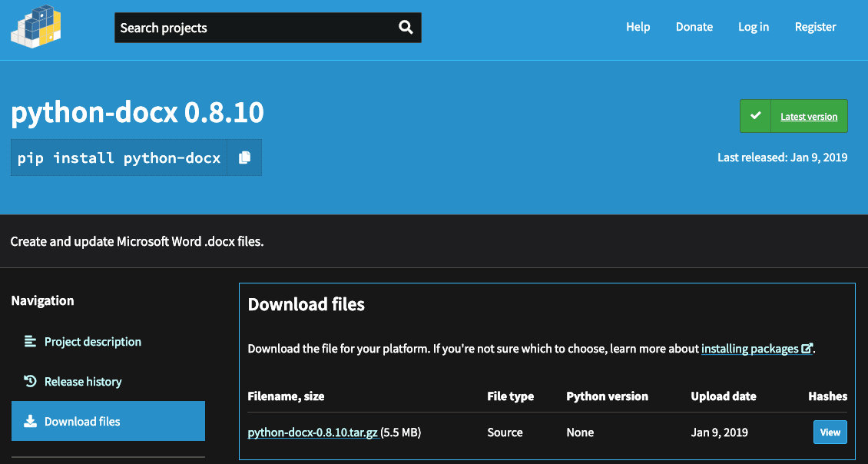Click Register in the top bar
This screenshot has height=464, width=868.
tap(815, 27)
